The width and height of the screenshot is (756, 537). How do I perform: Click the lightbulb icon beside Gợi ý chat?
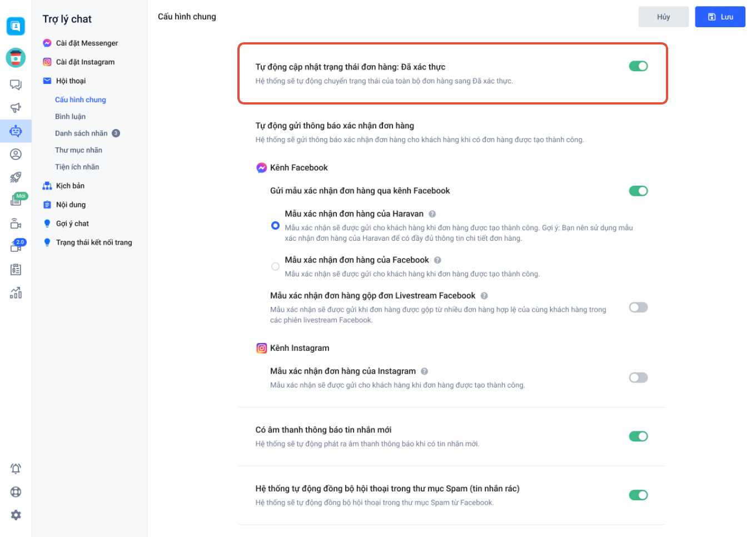tap(47, 223)
